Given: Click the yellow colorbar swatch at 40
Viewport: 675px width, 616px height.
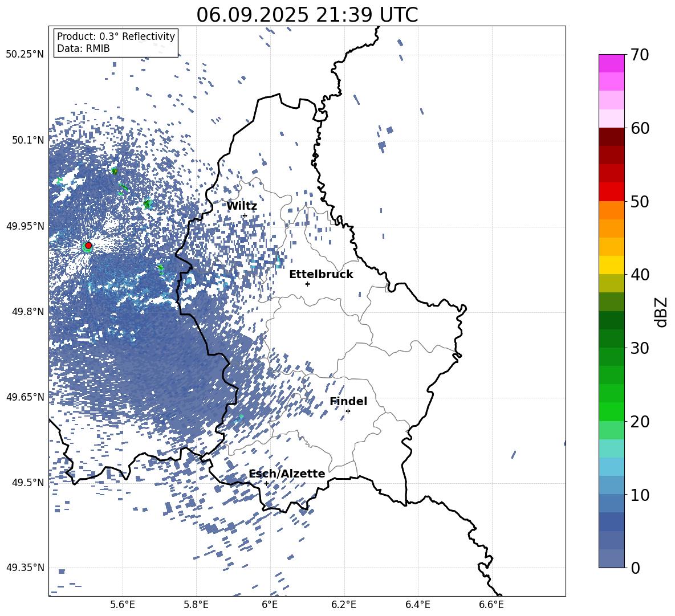Looking at the screenshot, I should [611, 265].
